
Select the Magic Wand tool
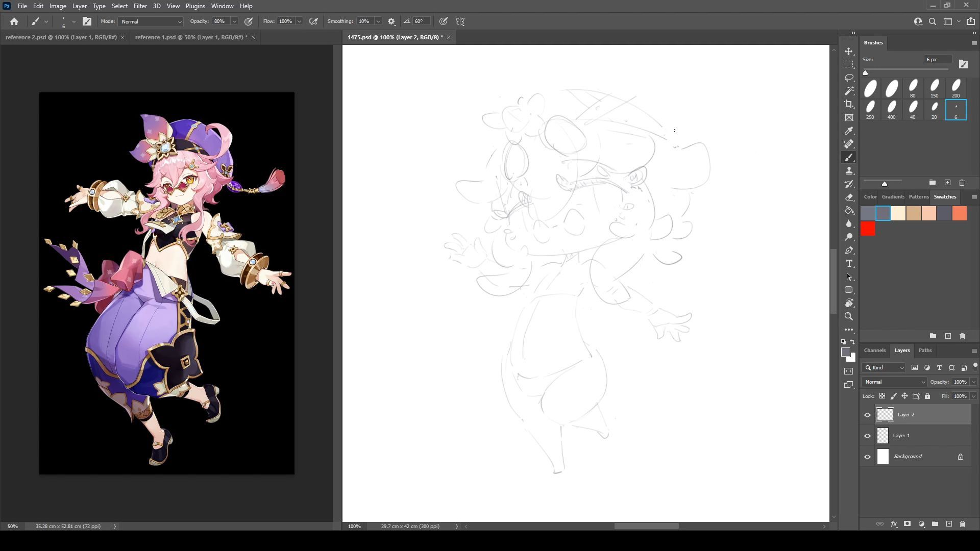coord(849,91)
